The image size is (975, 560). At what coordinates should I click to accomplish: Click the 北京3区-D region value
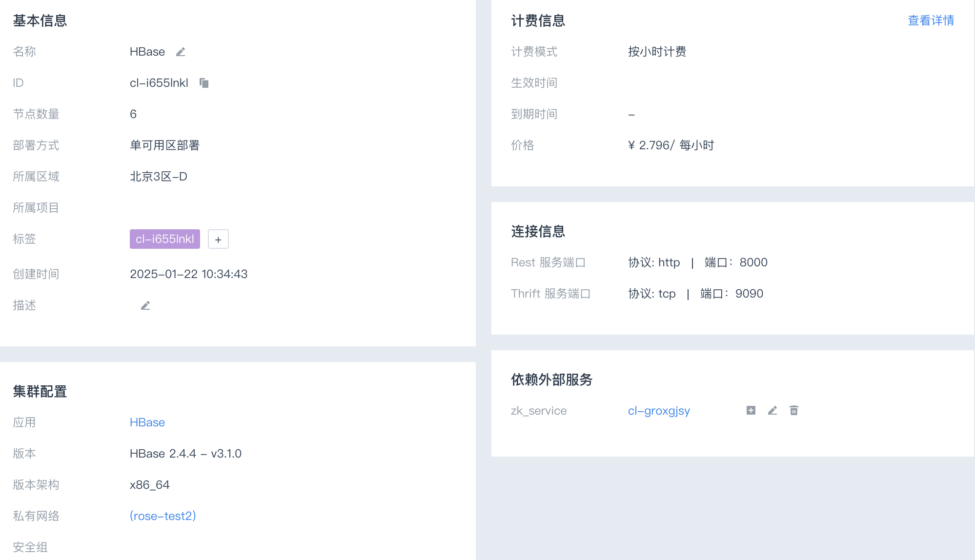159,177
